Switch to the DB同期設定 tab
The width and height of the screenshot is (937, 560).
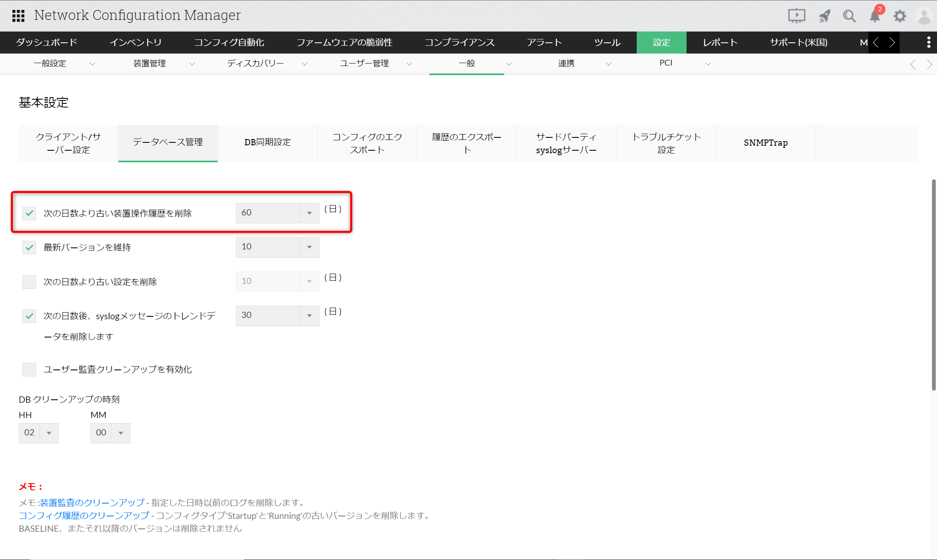tap(267, 142)
